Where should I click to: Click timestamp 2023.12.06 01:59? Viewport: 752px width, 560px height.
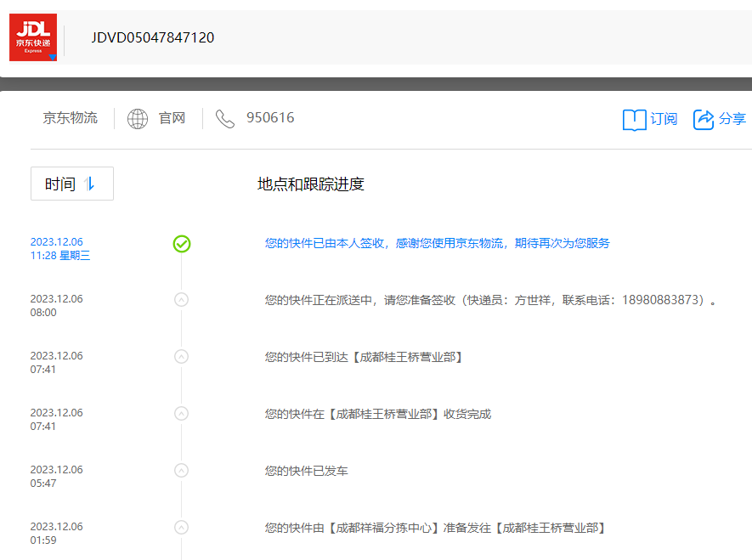click(57, 533)
